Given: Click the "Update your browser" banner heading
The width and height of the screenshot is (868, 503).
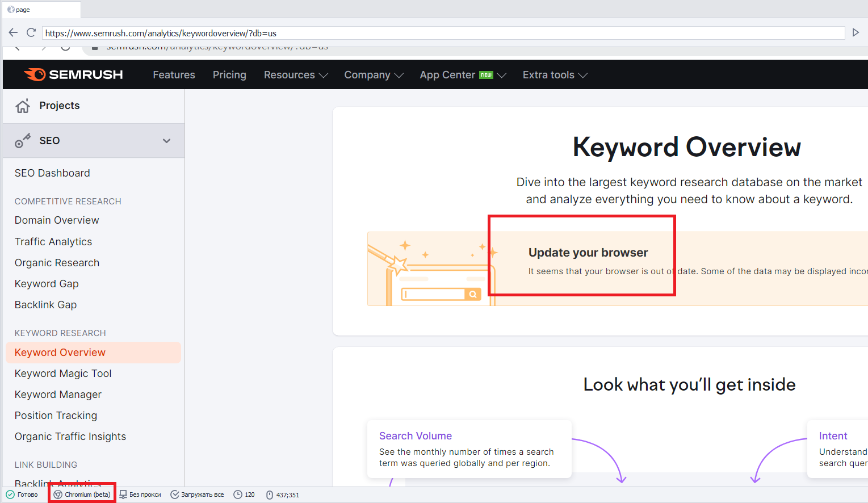Looking at the screenshot, I should (588, 253).
